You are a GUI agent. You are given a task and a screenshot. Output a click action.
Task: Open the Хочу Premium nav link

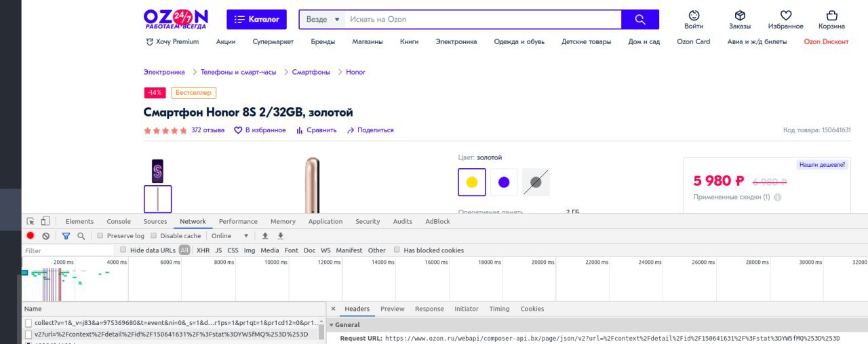(x=172, y=41)
